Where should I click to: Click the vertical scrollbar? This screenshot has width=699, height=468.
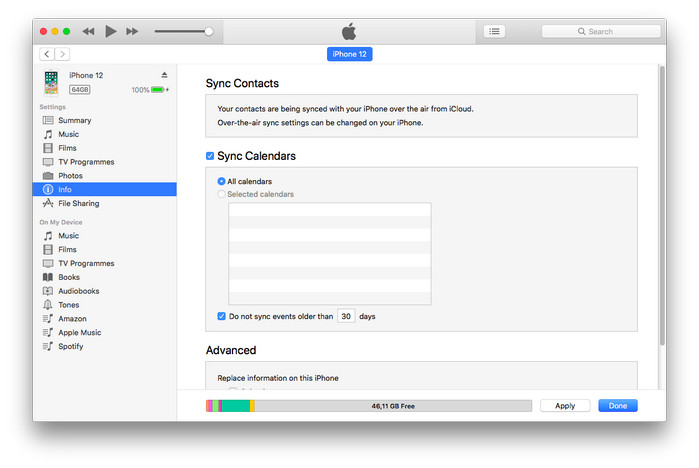[x=662, y=206]
